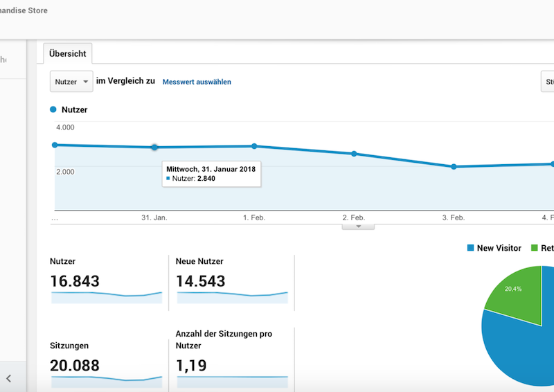Click the Messwert auswählen link

(197, 82)
